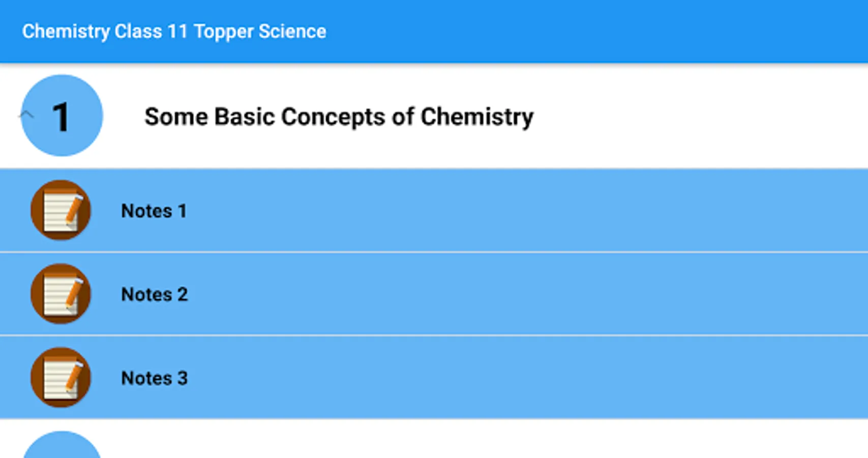Collapse chapter 1 using the chevron arrow
868x458 pixels.
pos(26,115)
